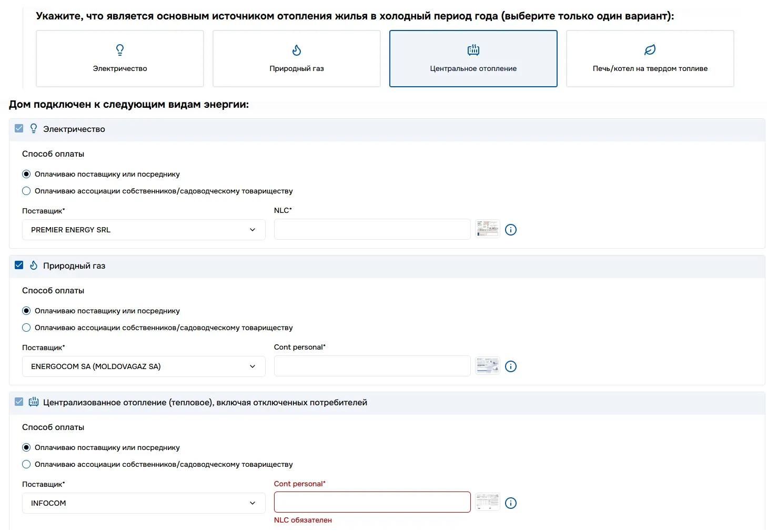Choose the Природный газ heating option card
The width and height of the screenshot is (767, 532).
pos(296,58)
